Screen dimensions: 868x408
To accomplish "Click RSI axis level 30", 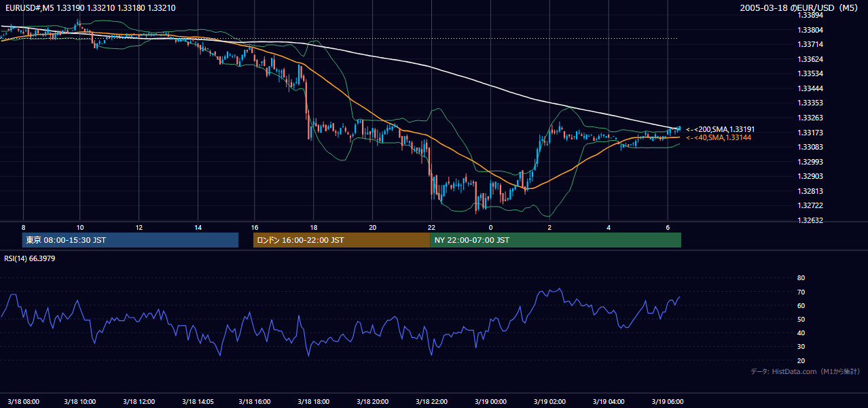I will (x=801, y=347).
